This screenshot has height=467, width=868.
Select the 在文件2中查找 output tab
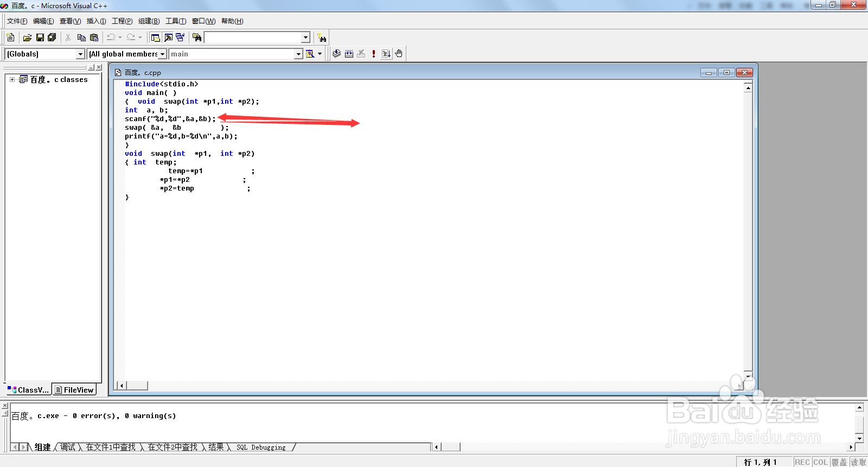(173, 447)
